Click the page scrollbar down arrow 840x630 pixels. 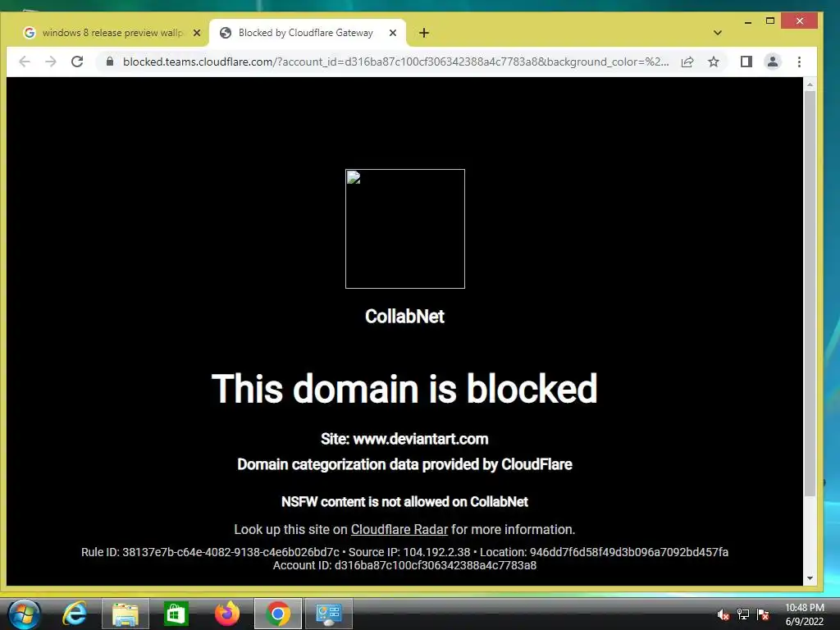[x=810, y=578]
